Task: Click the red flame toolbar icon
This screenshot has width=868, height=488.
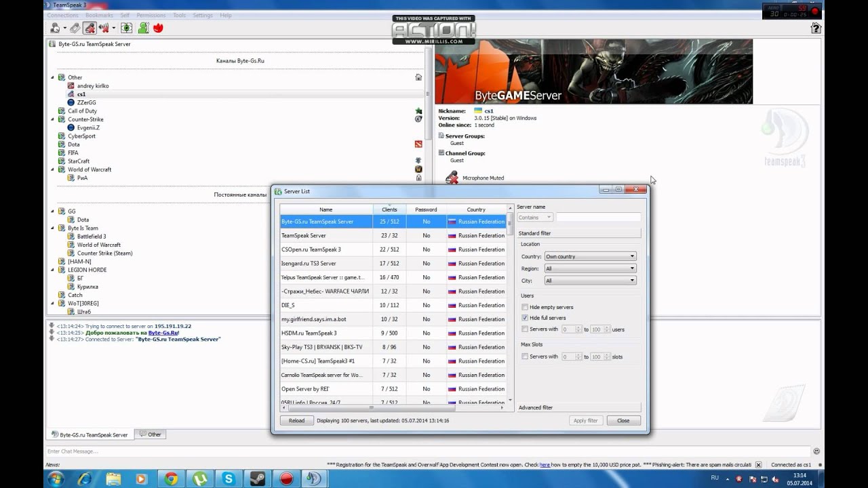Action: click(x=159, y=28)
